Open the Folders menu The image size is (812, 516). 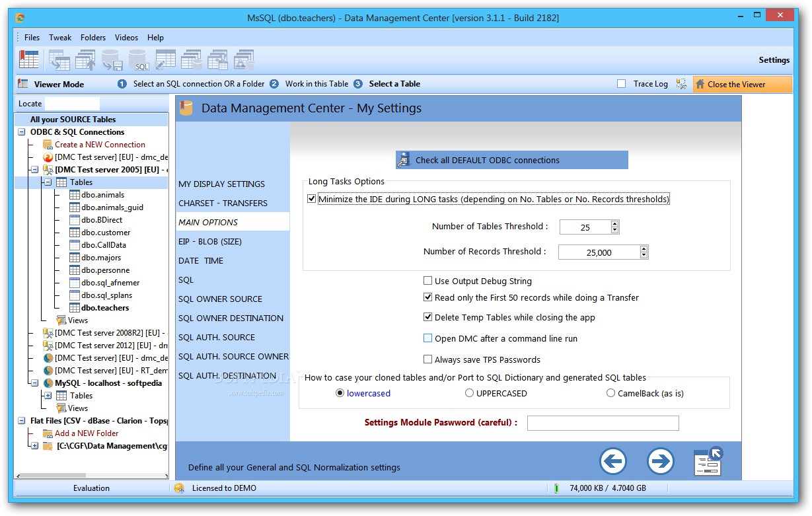(x=93, y=38)
